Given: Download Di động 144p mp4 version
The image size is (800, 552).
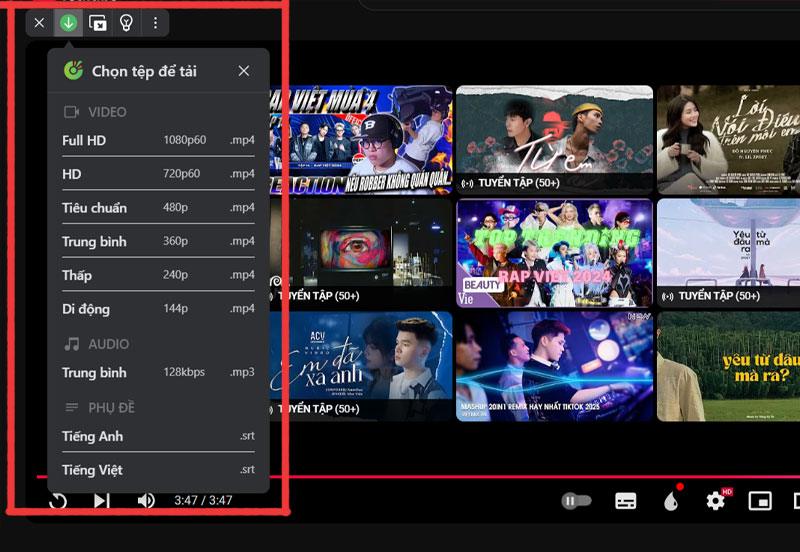Looking at the screenshot, I should [x=158, y=309].
